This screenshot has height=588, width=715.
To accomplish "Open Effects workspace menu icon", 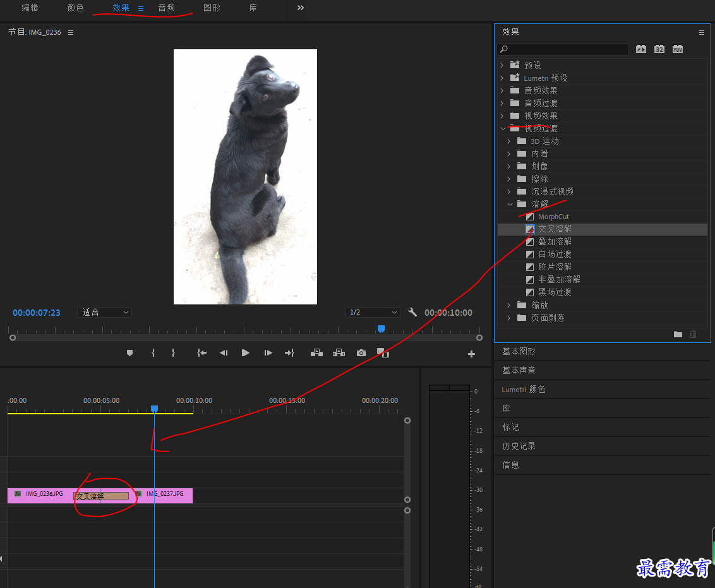I will (141, 8).
